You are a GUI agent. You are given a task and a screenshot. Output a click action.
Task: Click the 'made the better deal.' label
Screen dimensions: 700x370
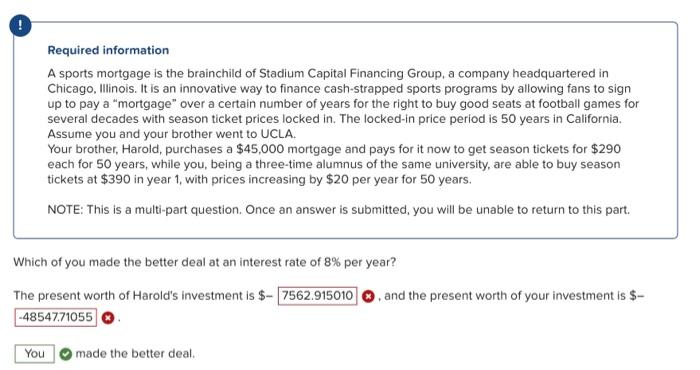tap(135, 354)
